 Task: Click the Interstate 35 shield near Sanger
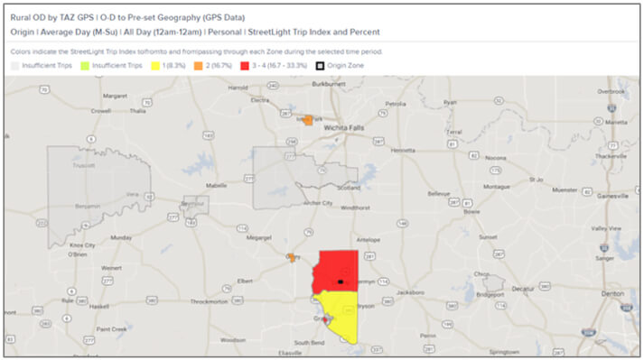pos(604,248)
